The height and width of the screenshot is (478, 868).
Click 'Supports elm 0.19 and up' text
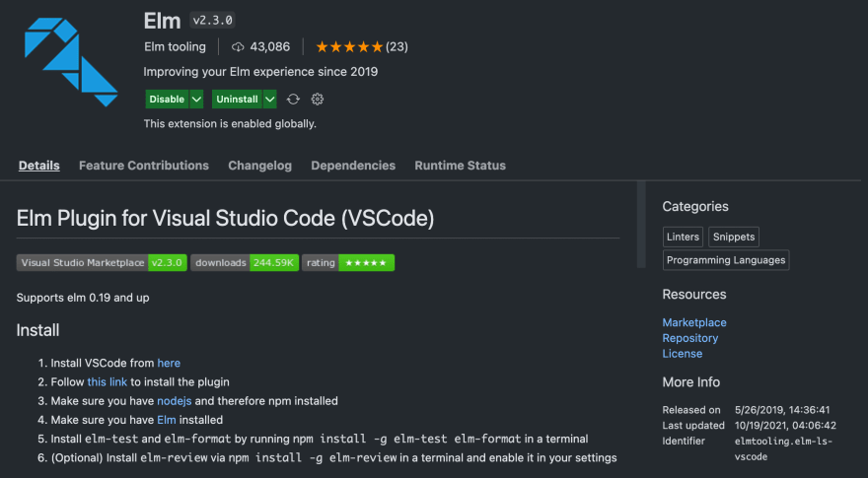click(83, 298)
